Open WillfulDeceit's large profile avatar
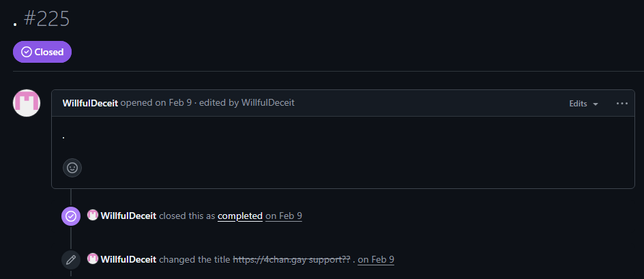Screen dimensions: 644x279 tap(27, 103)
